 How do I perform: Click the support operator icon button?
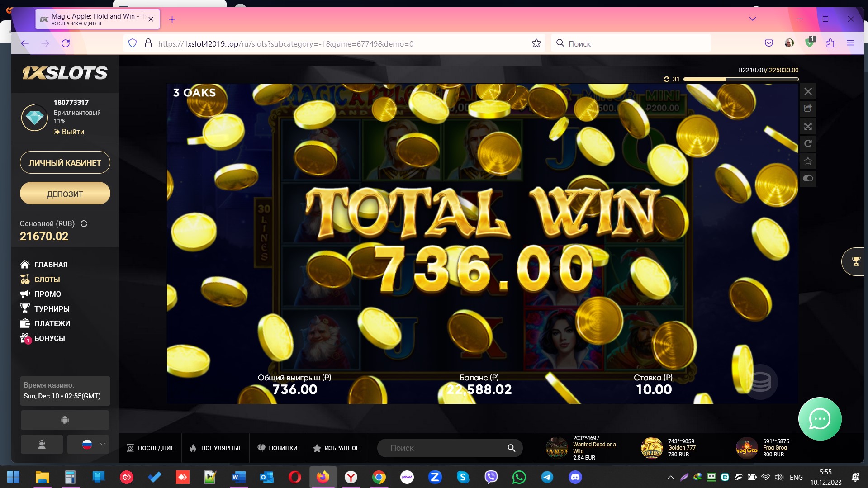click(x=42, y=445)
